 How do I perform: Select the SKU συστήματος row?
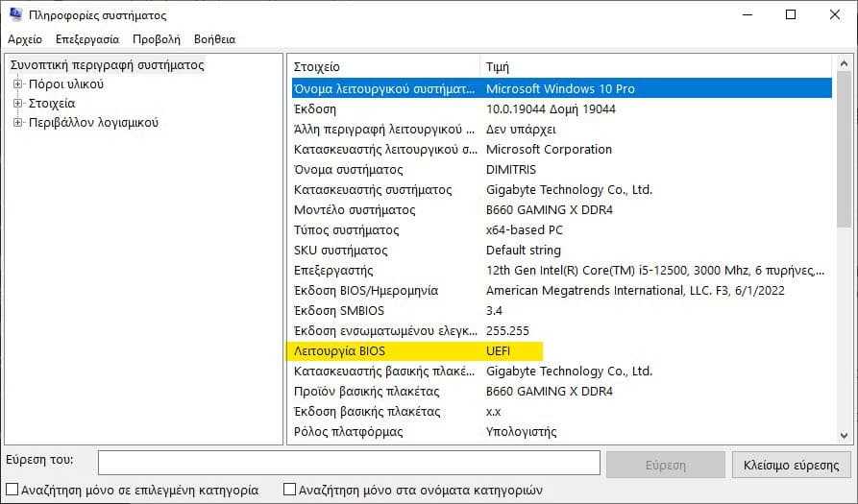561,251
